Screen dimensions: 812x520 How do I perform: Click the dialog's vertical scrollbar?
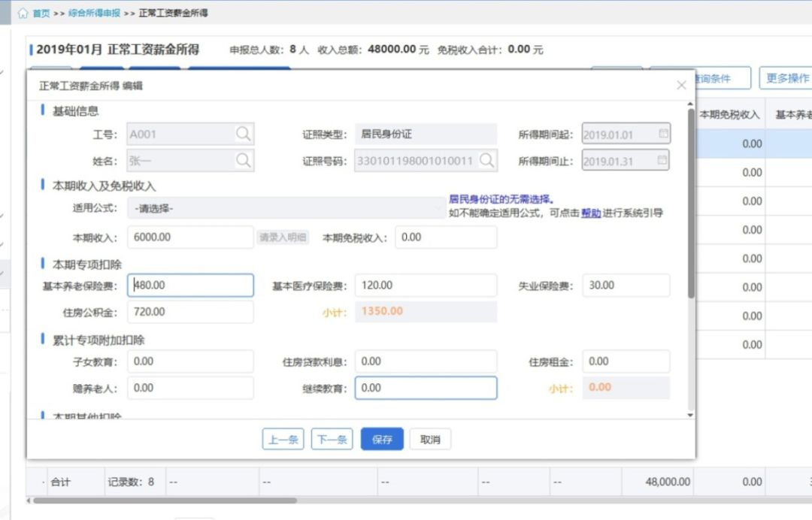tap(691, 203)
